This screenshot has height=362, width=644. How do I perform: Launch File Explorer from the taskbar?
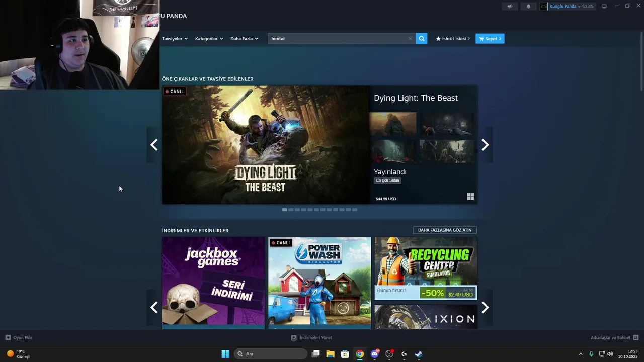pyautogui.click(x=330, y=354)
